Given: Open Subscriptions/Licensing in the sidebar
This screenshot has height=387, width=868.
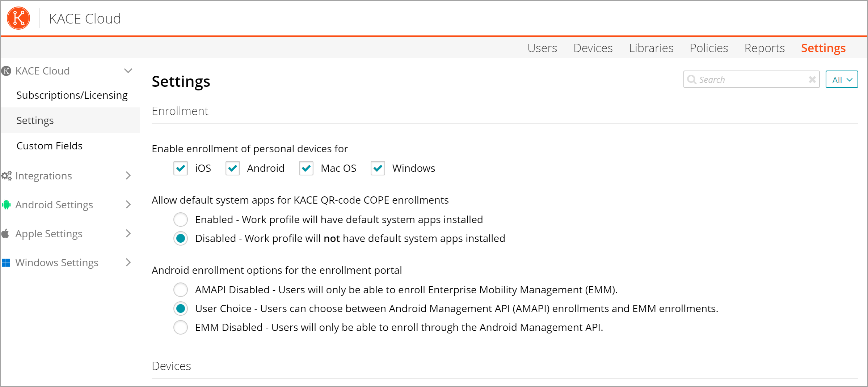Looking at the screenshot, I should pos(72,95).
